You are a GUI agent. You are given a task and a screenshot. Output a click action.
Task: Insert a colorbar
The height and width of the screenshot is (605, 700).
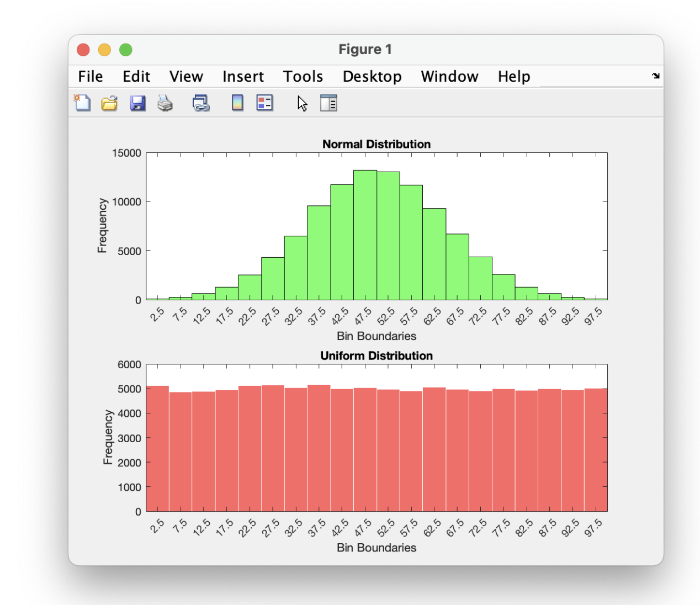coord(237,103)
